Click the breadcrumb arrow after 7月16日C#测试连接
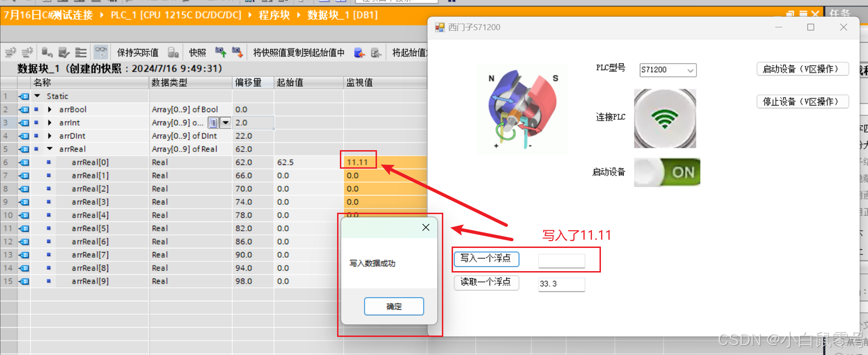This screenshot has height=355, width=868. tap(102, 15)
